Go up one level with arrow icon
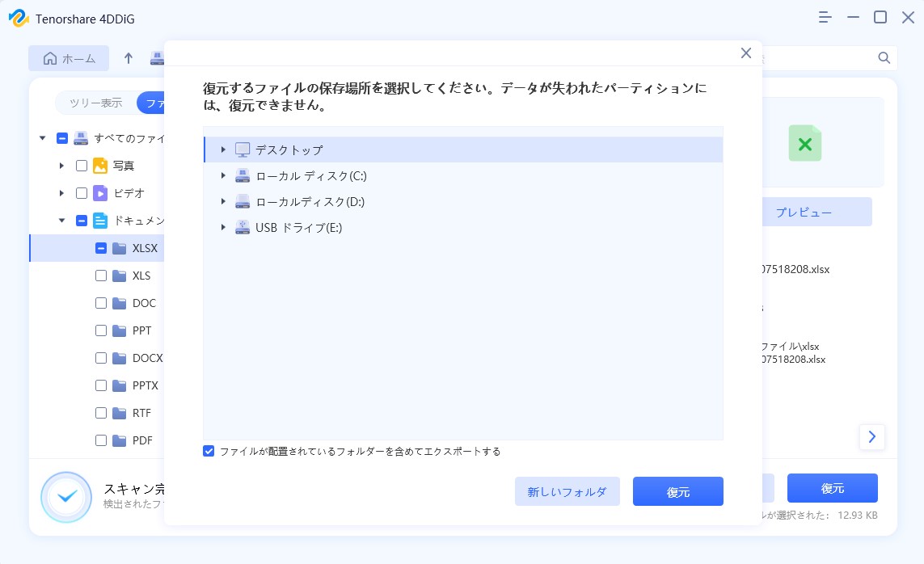 point(129,57)
